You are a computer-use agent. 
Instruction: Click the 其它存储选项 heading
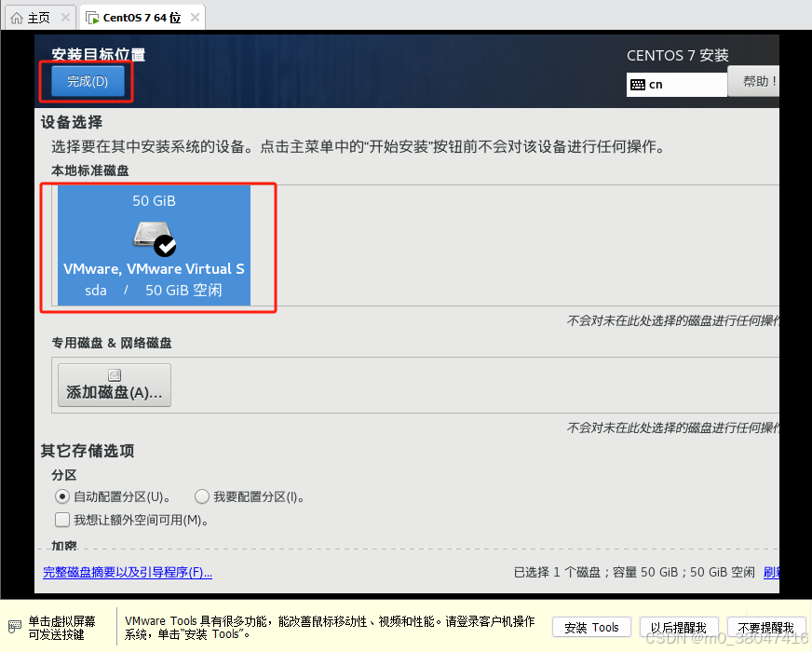point(87,451)
